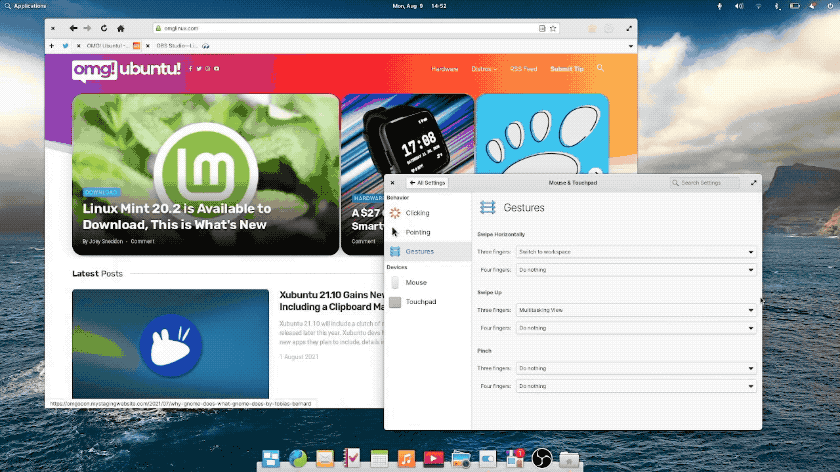
Task: Open the Wi-Fi network indicator
Action: [758, 6]
